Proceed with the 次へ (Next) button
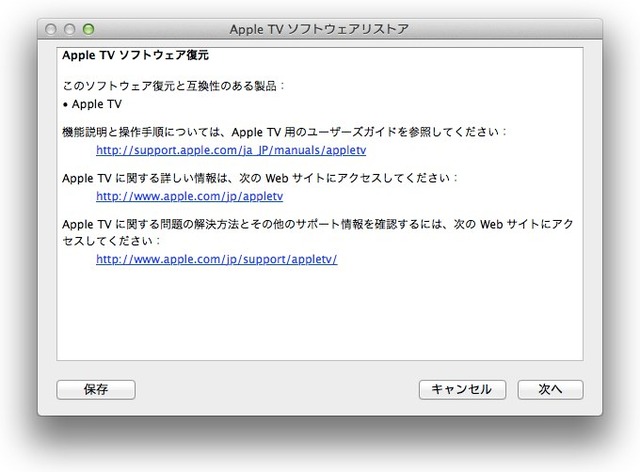Image resolution: width=640 pixels, height=472 pixels. (x=550, y=390)
